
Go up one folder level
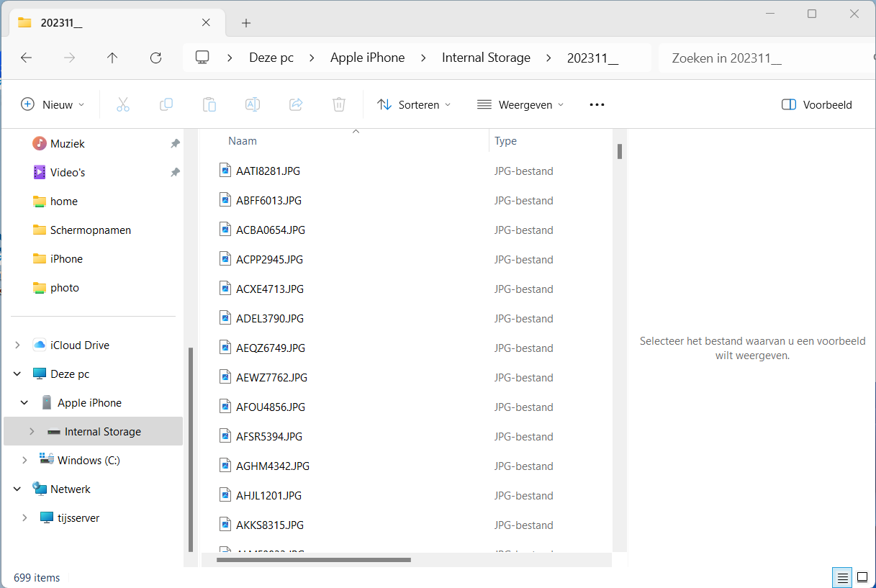pyautogui.click(x=112, y=58)
